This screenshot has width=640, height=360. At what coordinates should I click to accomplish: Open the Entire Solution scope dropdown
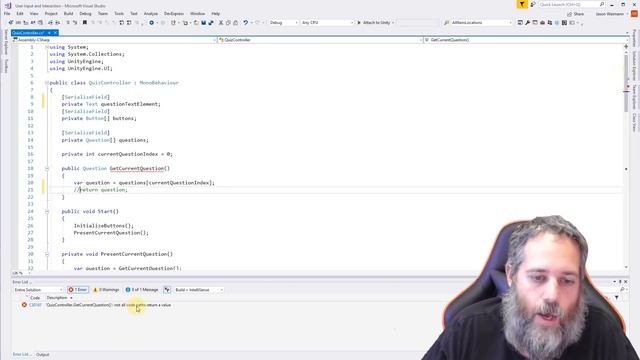38,290
